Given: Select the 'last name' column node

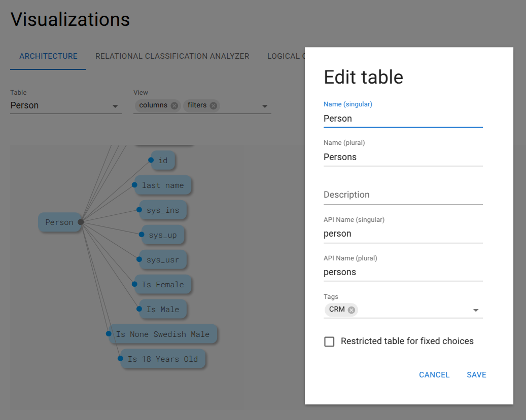Looking at the screenshot, I should point(163,185).
